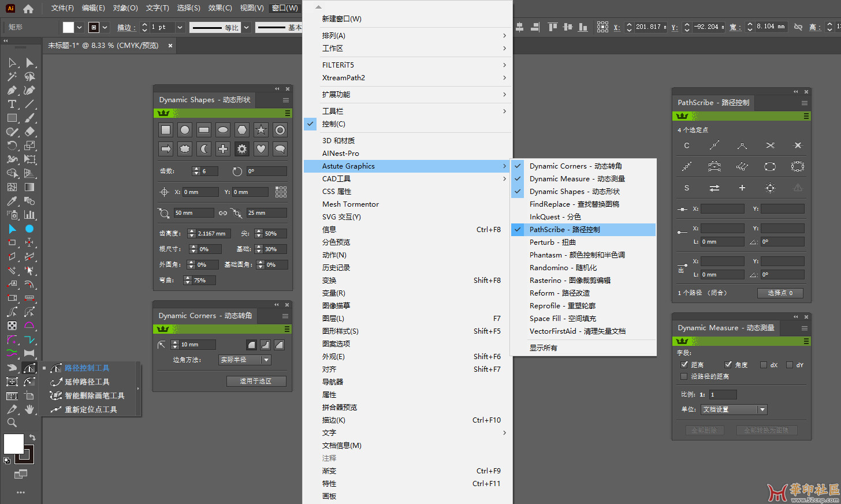Choose 新建窗口(W) from Window menu
This screenshot has height=504, width=841.
click(407, 18)
